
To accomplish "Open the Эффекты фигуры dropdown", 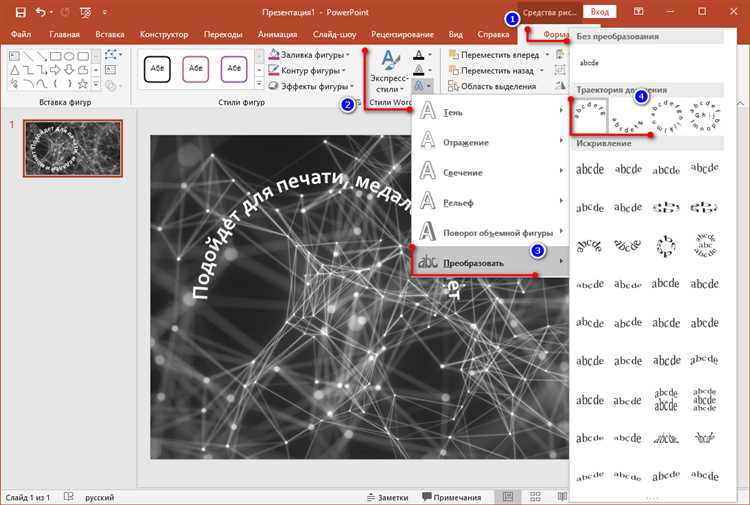I will (x=311, y=87).
